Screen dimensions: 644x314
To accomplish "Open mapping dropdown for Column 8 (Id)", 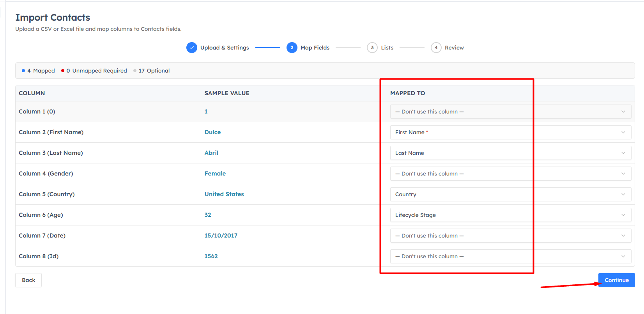I will (x=511, y=256).
